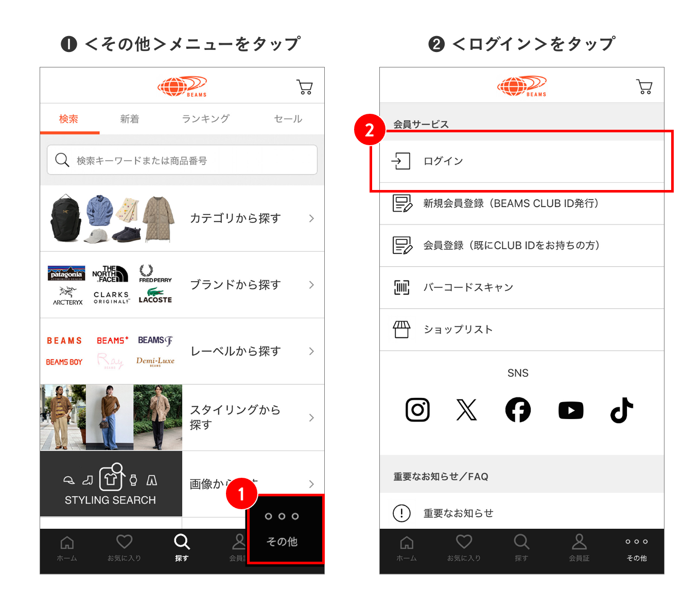Expand the ブランドから探す chevron
Viewport: 700px width, 607px height.
pyautogui.click(x=311, y=285)
